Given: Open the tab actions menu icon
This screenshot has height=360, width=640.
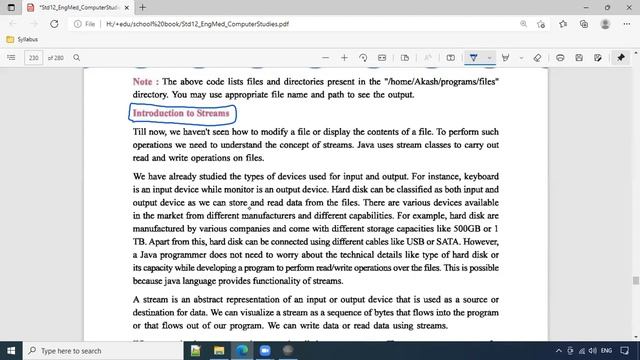Looking at the screenshot, I should 11,7.
